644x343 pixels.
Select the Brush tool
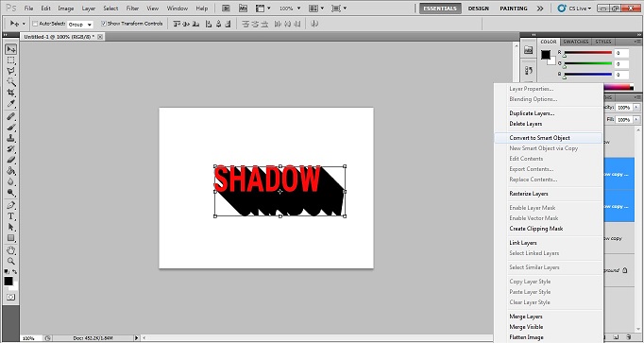pyautogui.click(x=11, y=128)
